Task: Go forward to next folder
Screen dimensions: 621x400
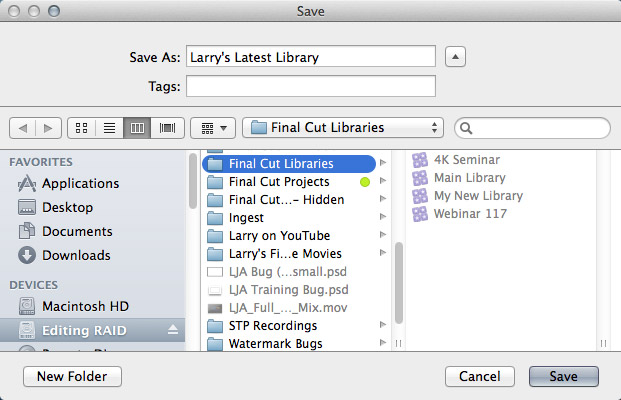Action: coord(48,128)
